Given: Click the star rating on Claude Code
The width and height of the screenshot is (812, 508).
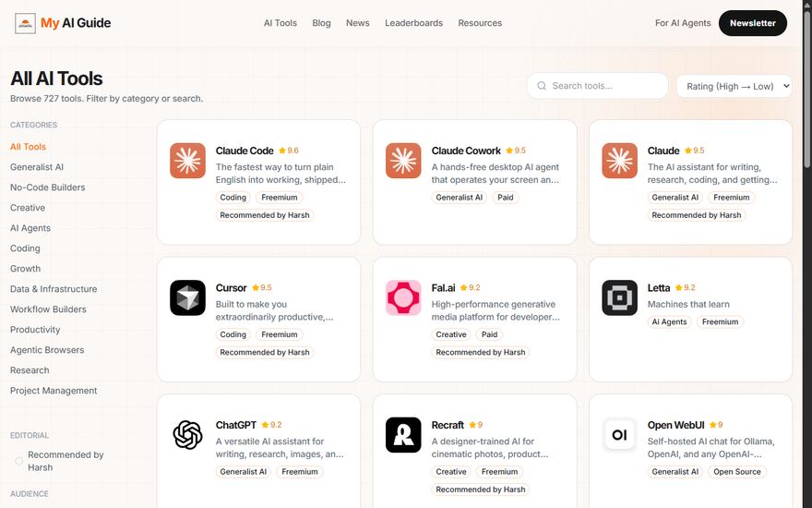Looking at the screenshot, I should click(x=289, y=151).
